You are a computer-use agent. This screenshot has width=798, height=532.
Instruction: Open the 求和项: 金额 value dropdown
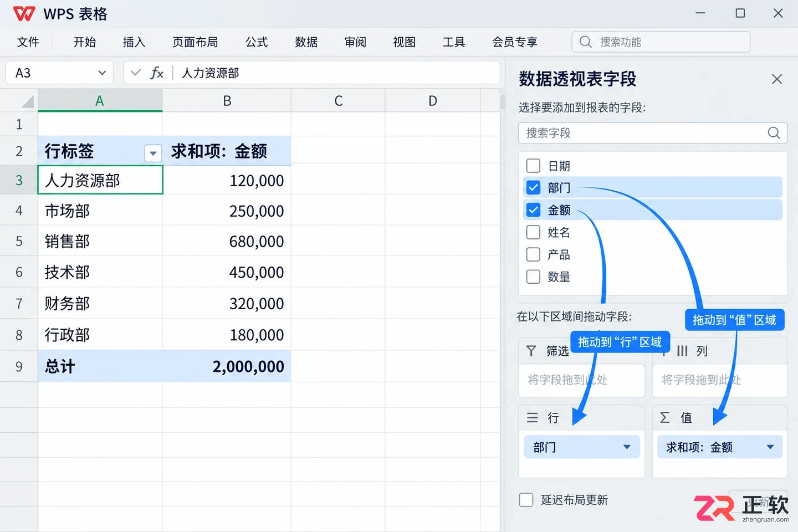(770, 447)
